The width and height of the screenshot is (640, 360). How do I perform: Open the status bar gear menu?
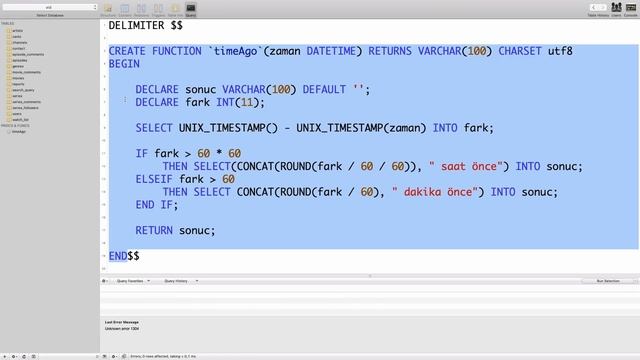tap(114, 356)
